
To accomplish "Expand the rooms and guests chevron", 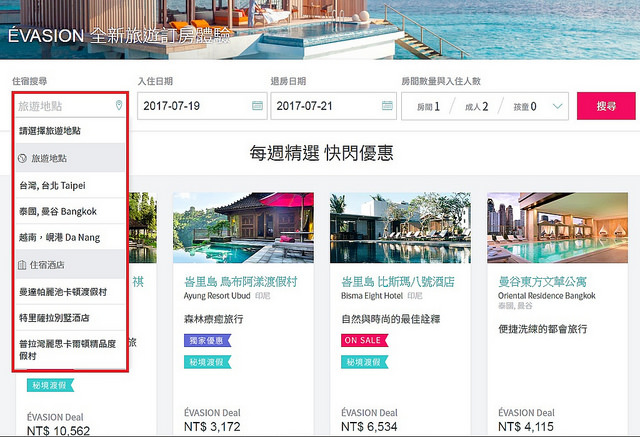I will click(x=557, y=106).
